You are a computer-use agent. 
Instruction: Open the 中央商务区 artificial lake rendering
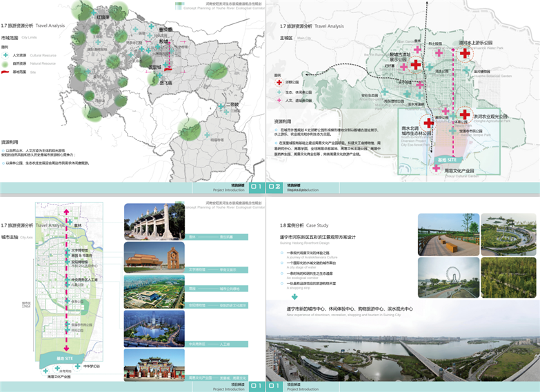[x=154, y=329]
